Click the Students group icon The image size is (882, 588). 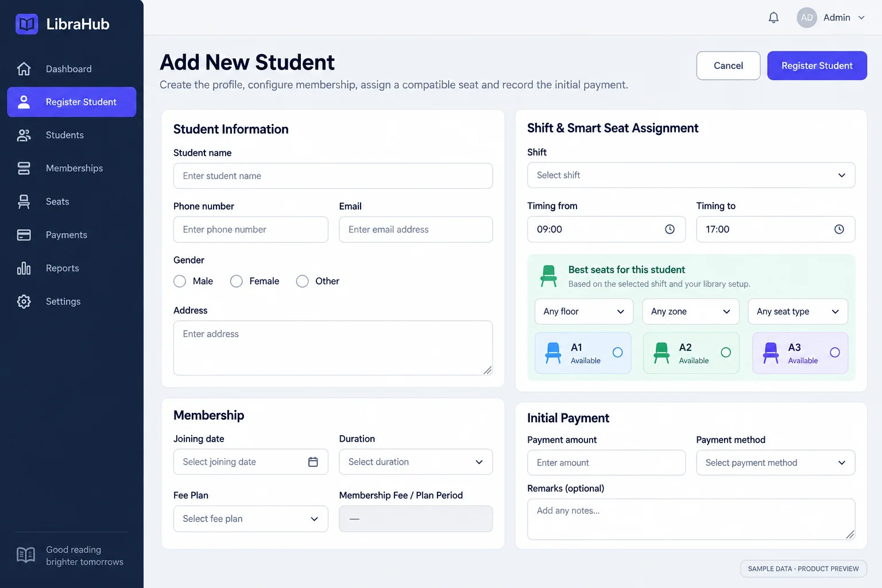(x=24, y=136)
